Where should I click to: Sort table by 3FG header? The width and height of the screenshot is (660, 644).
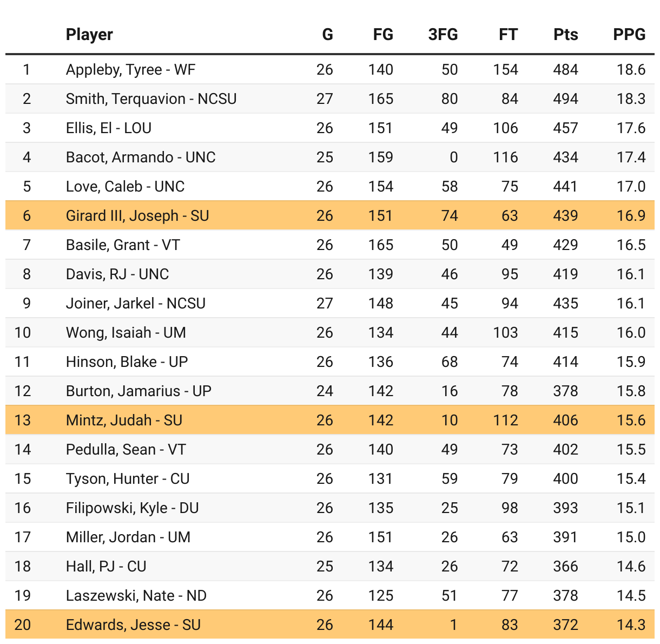coord(443,35)
